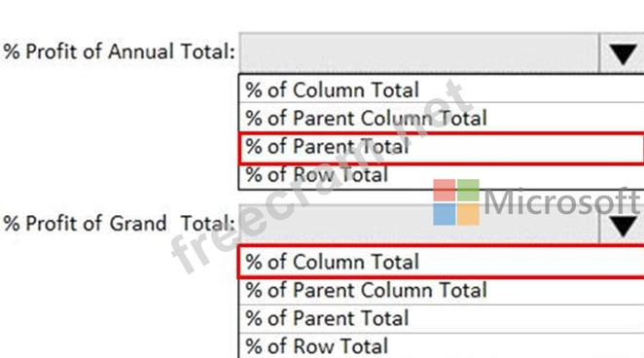Select % of Row Total under Grand Total
The height and width of the screenshot is (358, 644).
coord(441,346)
